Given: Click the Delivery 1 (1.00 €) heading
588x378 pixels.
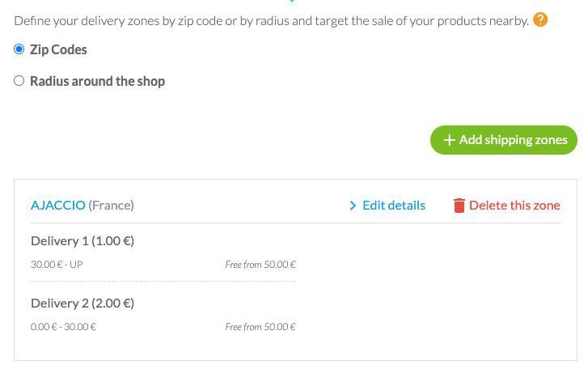Looking at the screenshot, I should coord(82,240).
